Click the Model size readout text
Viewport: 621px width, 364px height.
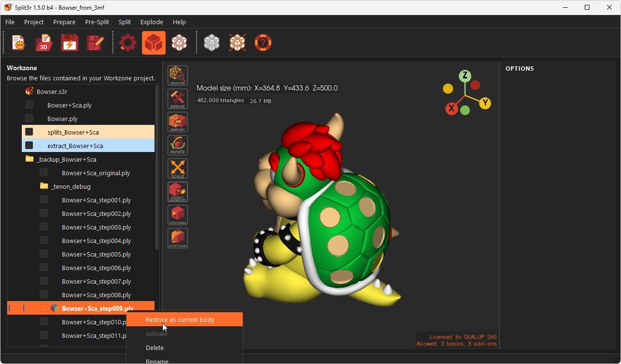267,88
